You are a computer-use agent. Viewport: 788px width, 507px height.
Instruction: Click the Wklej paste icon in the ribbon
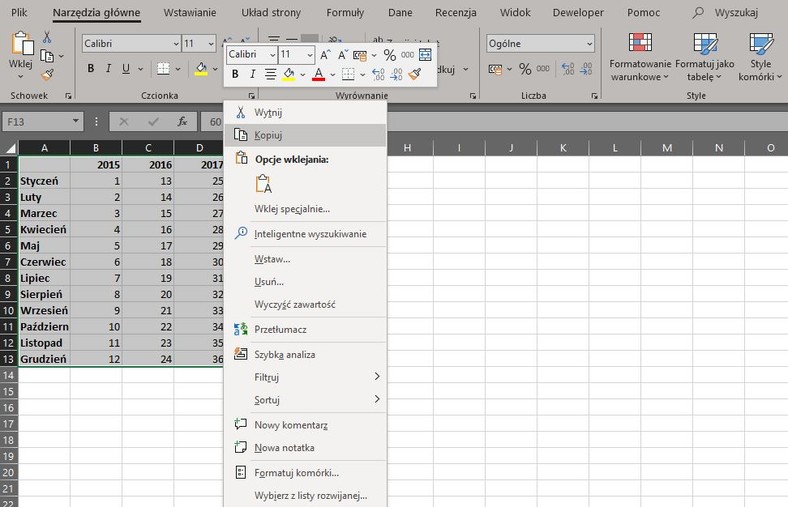pyautogui.click(x=21, y=44)
